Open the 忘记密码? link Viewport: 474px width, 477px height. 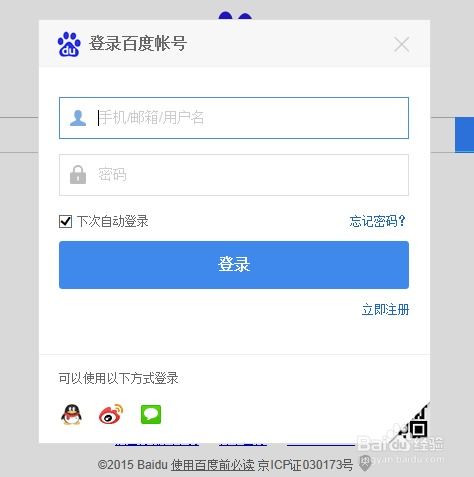(377, 221)
